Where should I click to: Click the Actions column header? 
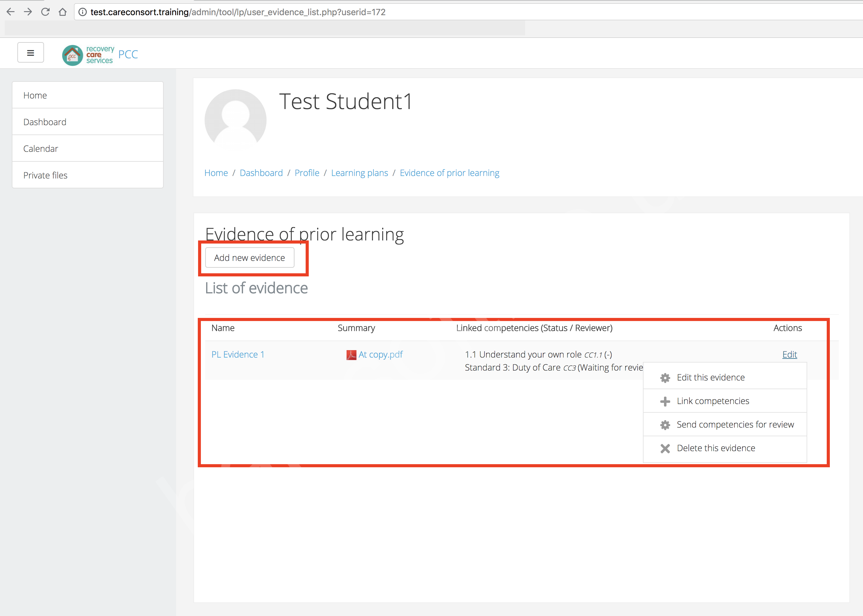tap(787, 328)
